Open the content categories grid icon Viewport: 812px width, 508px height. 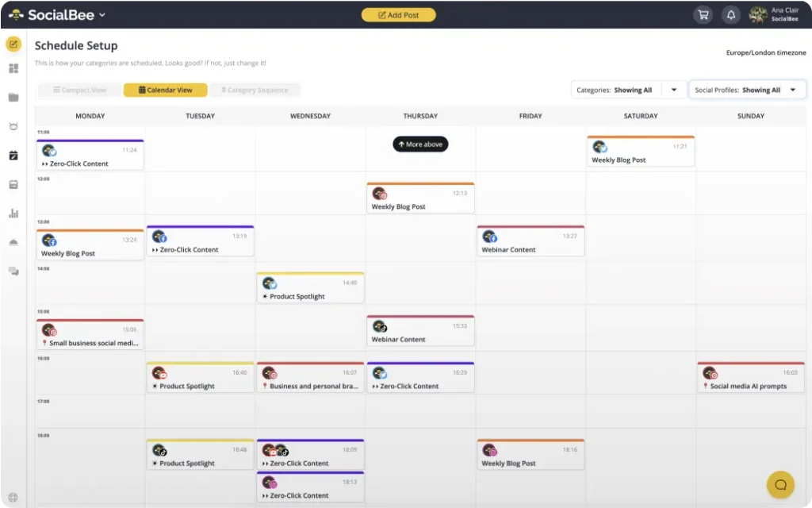coord(13,68)
